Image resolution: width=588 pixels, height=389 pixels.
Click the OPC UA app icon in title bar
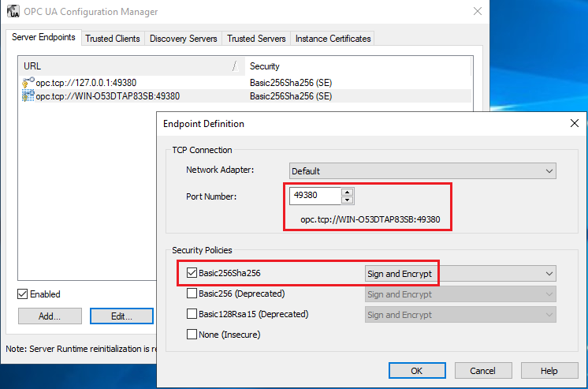coord(13,12)
